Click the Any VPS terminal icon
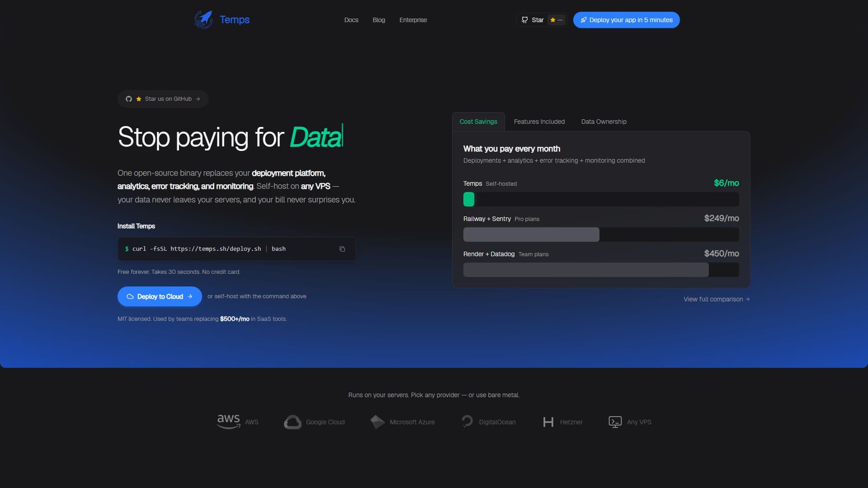Screen dimensions: 868x488 coord(615,422)
